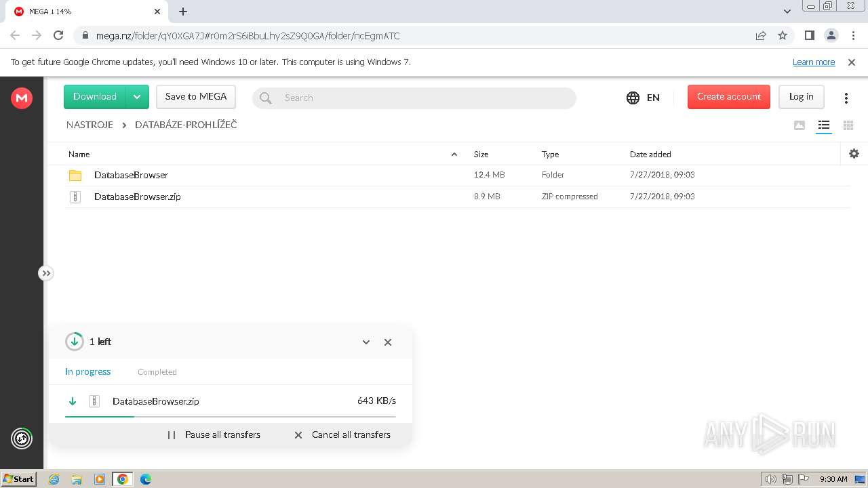Screen dimensions: 868x488
Task: Switch to list view
Action: [x=824, y=125]
